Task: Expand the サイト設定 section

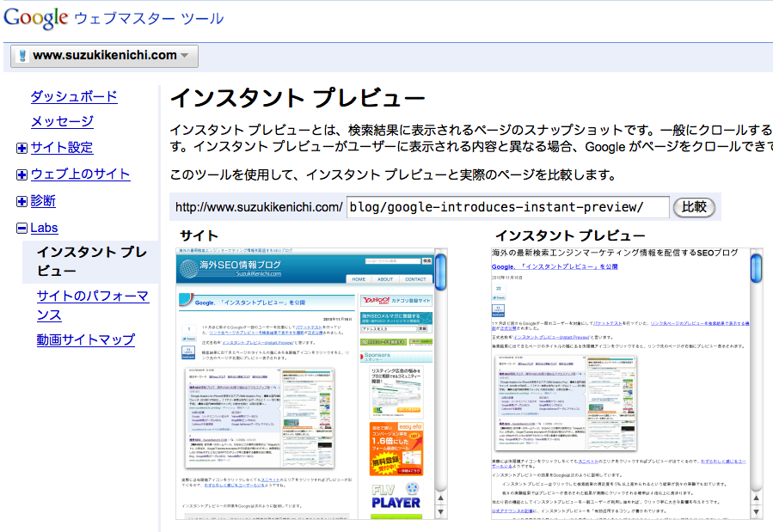Action: 21,149
